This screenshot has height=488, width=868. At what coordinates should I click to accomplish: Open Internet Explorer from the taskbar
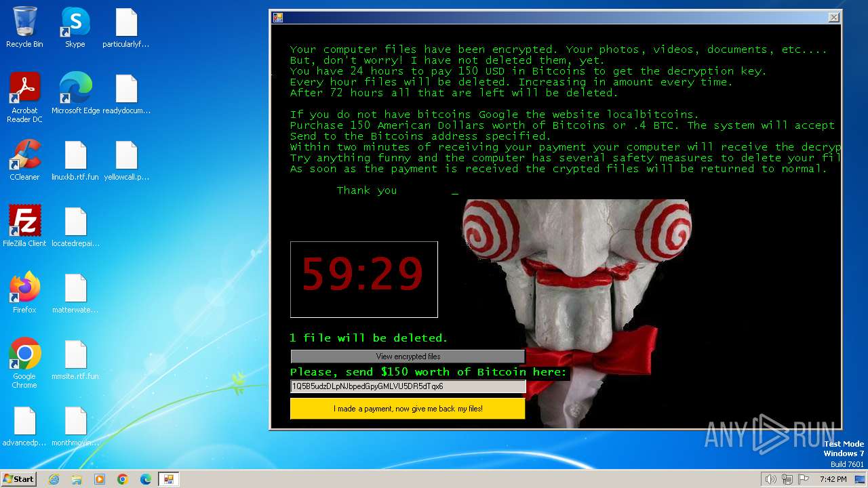tap(54, 479)
